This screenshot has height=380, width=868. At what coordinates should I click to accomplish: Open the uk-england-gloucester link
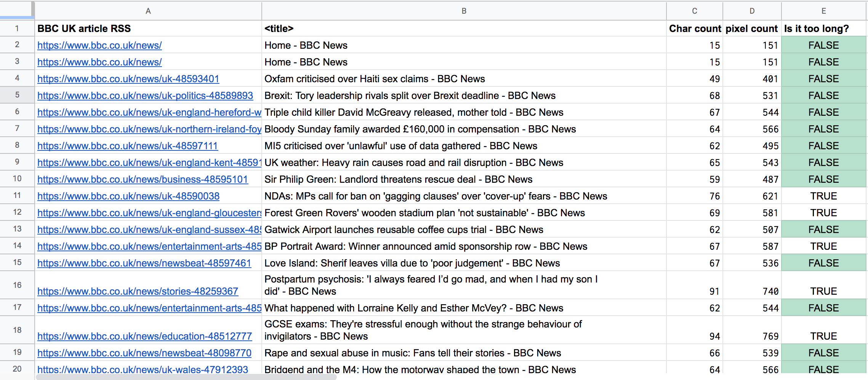tap(149, 213)
